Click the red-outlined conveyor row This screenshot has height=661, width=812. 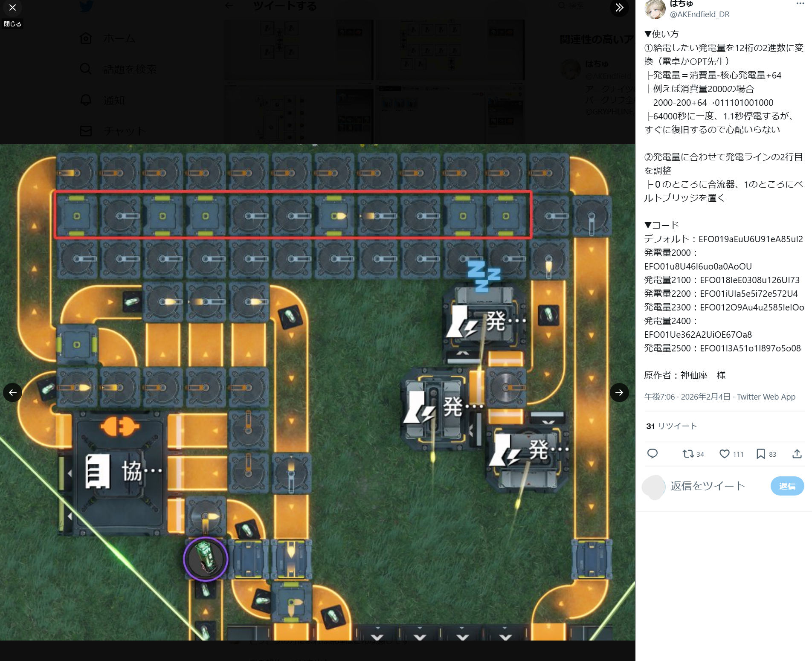click(x=293, y=215)
